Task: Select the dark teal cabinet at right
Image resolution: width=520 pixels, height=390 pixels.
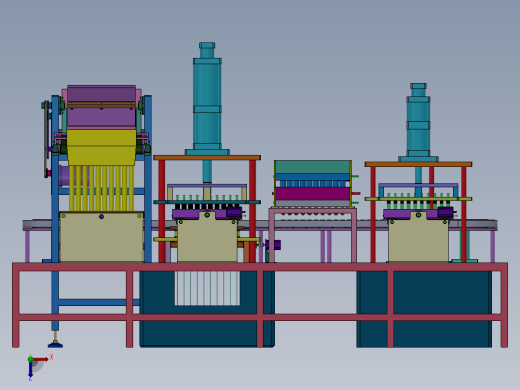Action: click(424, 309)
